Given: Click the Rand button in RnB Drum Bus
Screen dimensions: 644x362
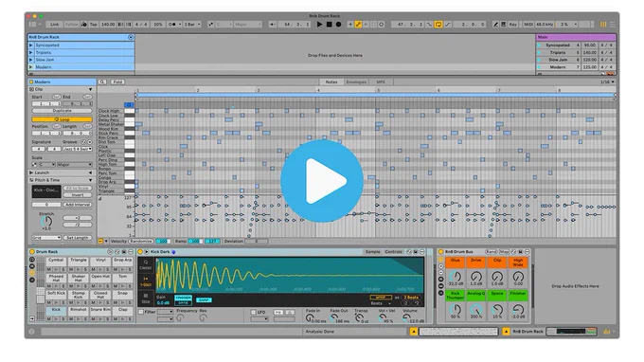Looking at the screenshot, I should click(x=492, y=251).
